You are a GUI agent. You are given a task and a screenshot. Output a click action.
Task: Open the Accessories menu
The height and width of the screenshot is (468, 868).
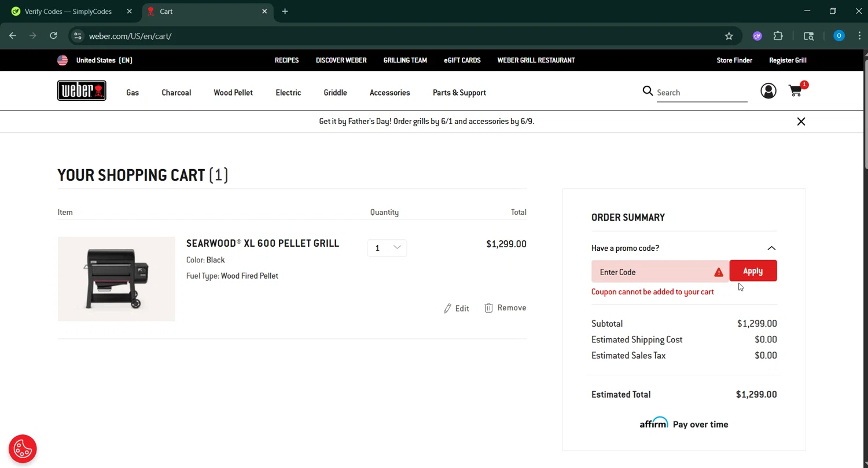pyautogui.click(x=390, y=93)
